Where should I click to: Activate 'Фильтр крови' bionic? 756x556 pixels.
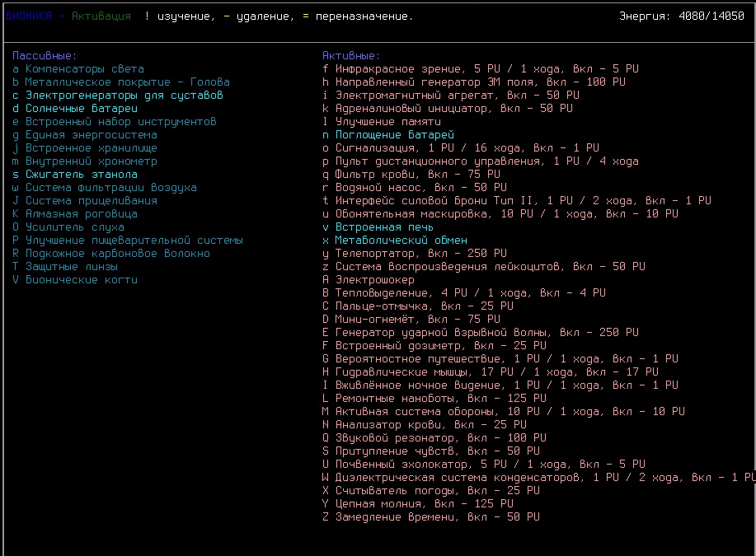(x=411, y=175)
